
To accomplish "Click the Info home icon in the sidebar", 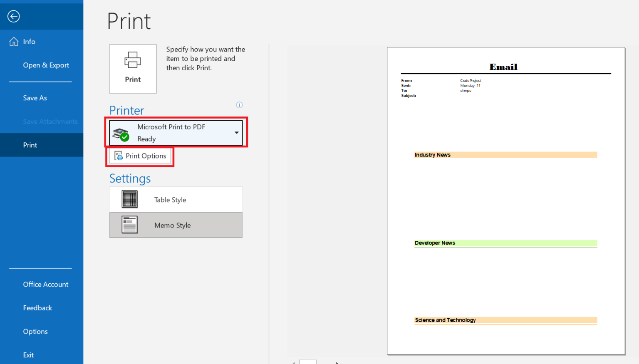I will coord(14,41).
